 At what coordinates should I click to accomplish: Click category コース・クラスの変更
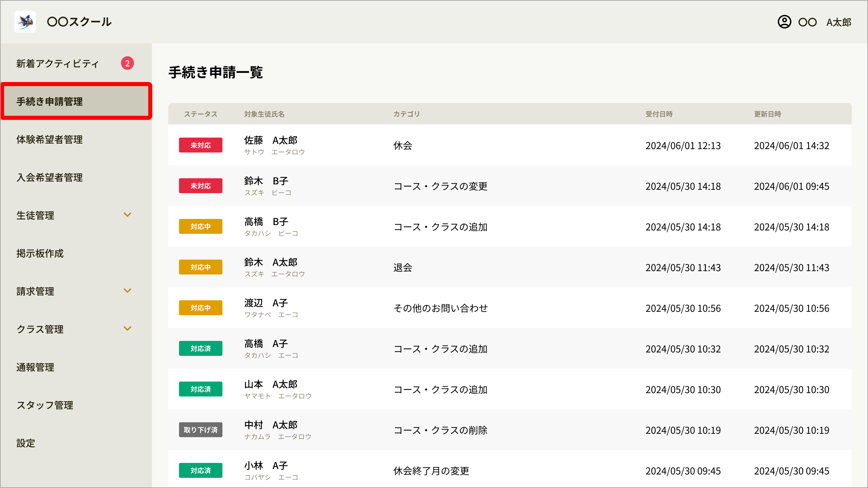click(440, 186)
